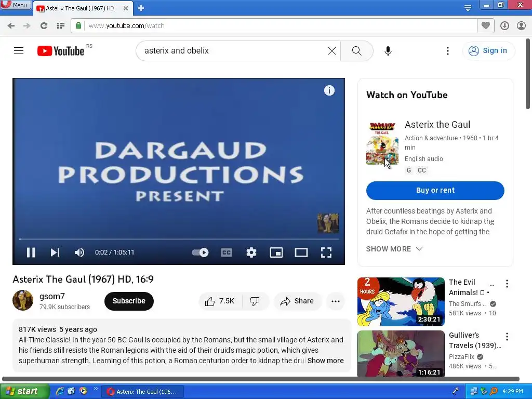Select the Asterix The Gaul taskbar button

coord(142,392)
